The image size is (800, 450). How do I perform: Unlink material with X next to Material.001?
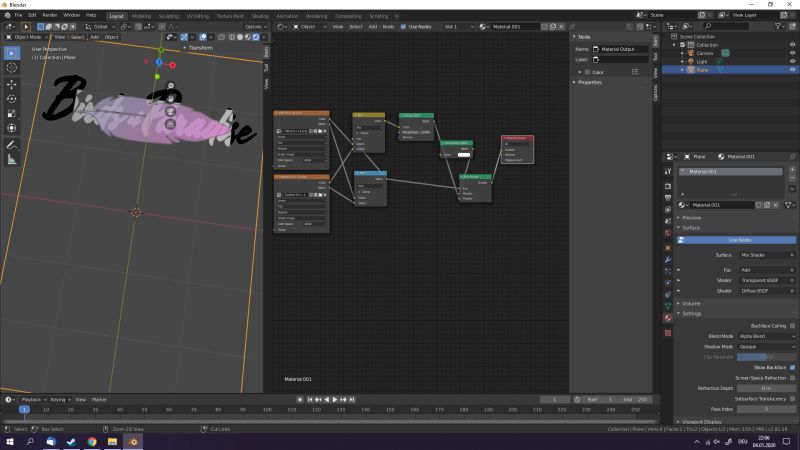(x=776, y=205)
